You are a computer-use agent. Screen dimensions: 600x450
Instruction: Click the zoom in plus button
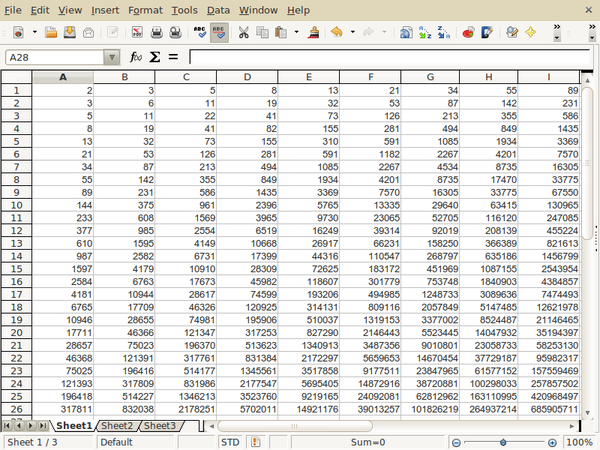[552, 443]
